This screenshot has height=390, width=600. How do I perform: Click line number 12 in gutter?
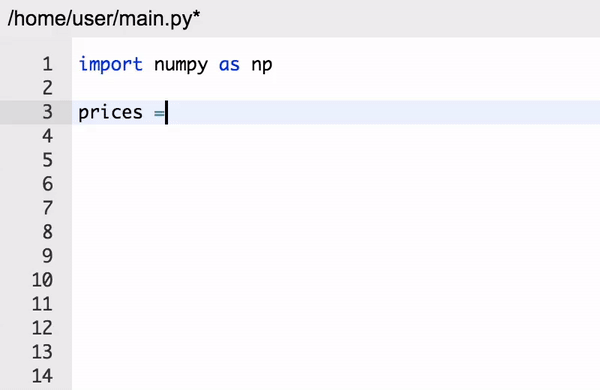42,328
